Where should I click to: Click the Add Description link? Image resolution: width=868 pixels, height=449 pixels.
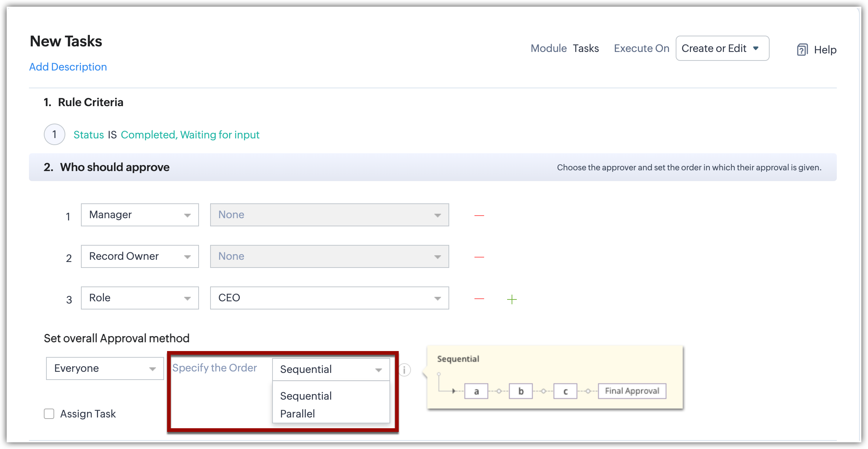pos(68,67)
